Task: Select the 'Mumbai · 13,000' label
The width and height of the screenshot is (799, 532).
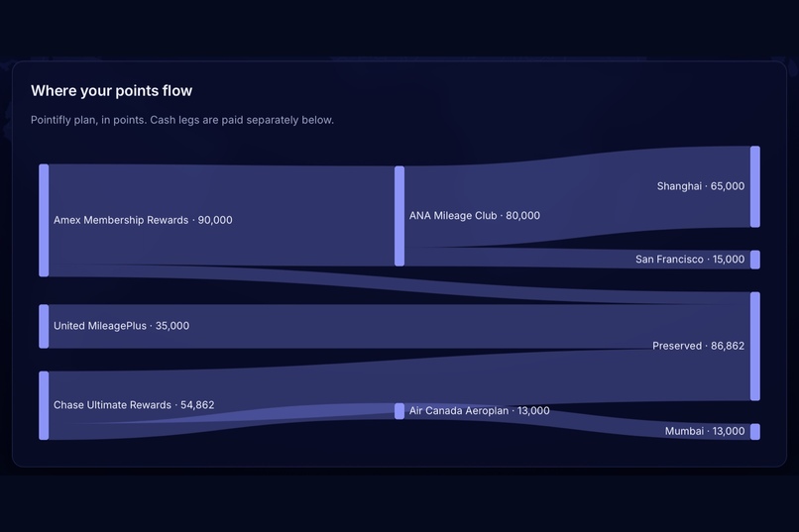Action: click(x=705, y=431)
